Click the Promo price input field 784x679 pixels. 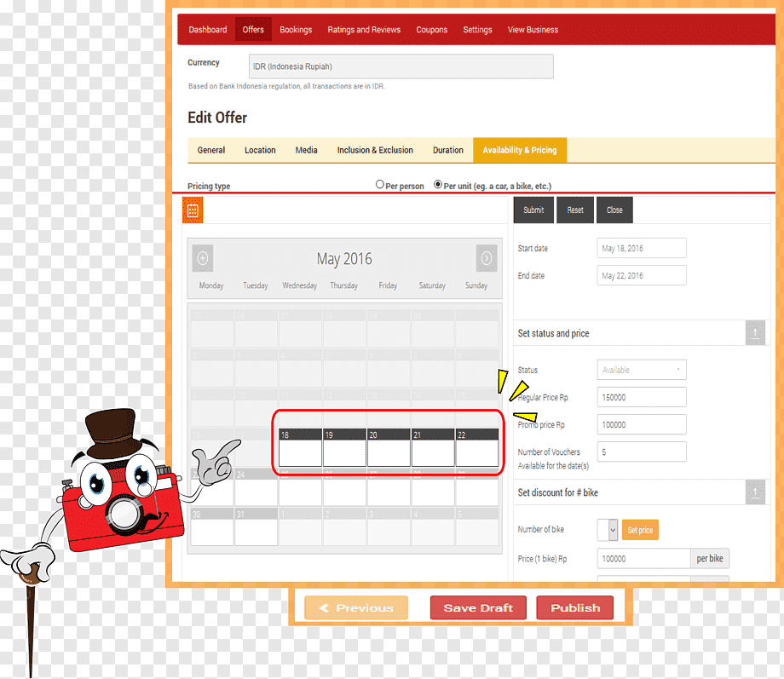642,424
